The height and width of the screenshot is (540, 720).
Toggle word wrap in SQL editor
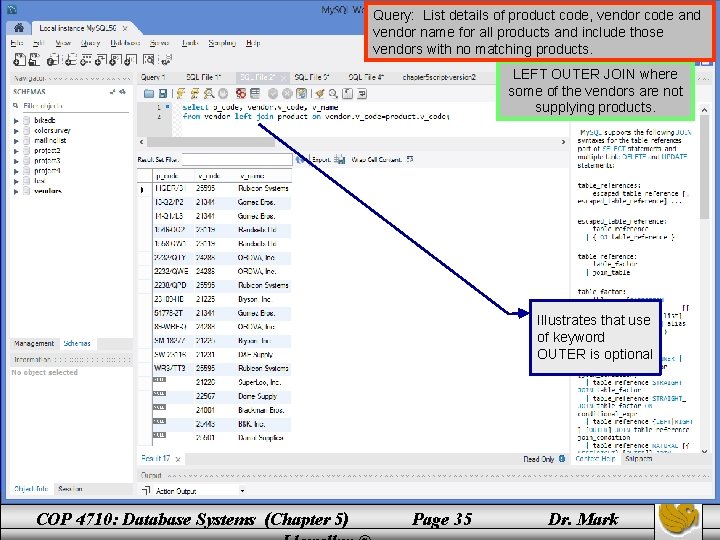[362, 94]
